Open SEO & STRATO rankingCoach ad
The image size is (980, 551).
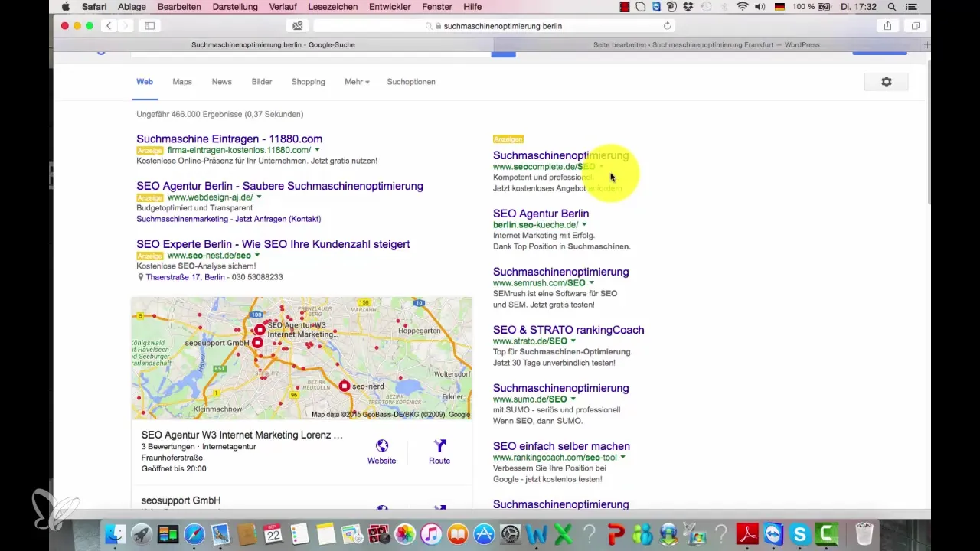[569, 330]
